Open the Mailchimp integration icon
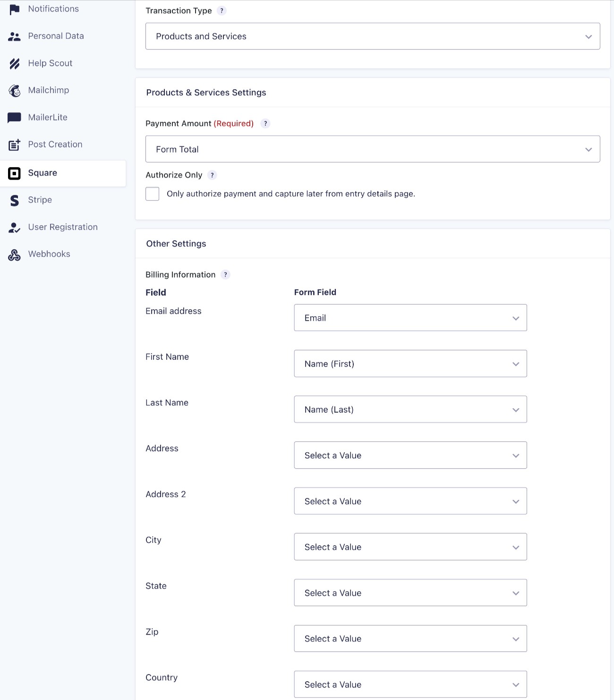Image resolution: width=614 pixels, height=700 pixels. 14,90
